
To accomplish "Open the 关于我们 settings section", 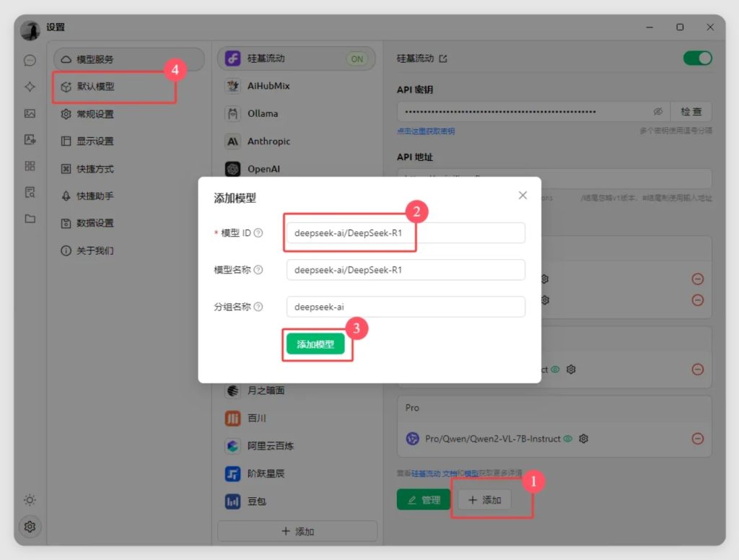I will coord(128,250).
